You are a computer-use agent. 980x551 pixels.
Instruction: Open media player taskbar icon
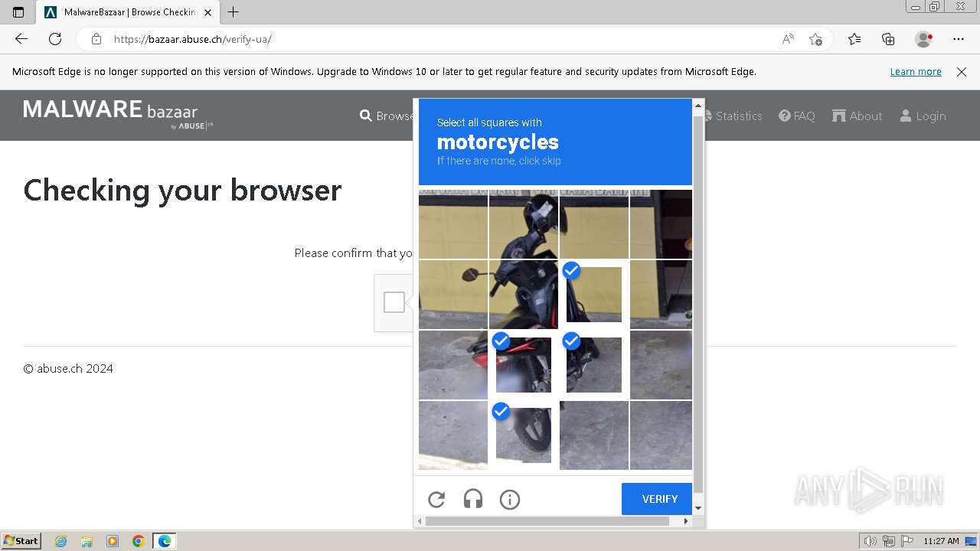(113, 541)
